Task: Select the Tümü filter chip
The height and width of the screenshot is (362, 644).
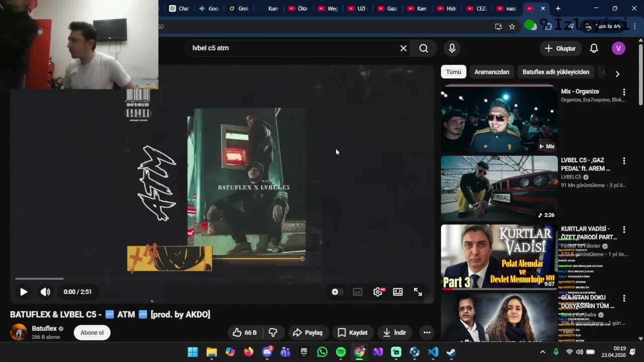Action: [453, 72]
